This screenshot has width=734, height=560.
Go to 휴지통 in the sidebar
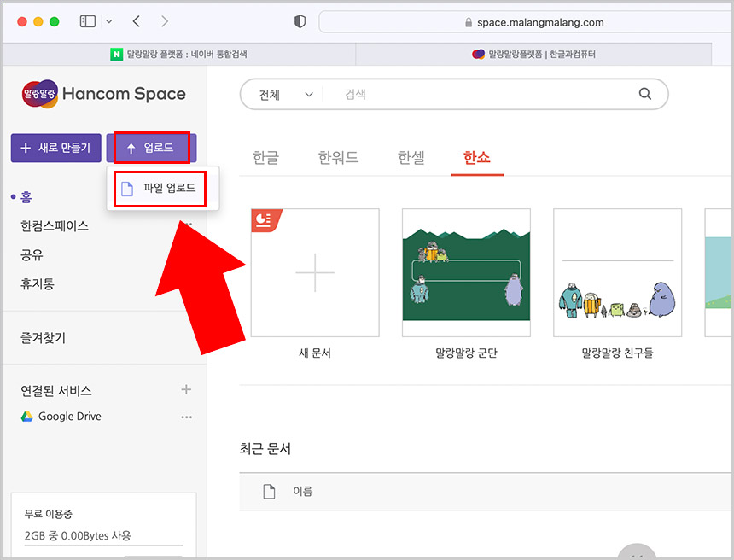coord(38,283)
